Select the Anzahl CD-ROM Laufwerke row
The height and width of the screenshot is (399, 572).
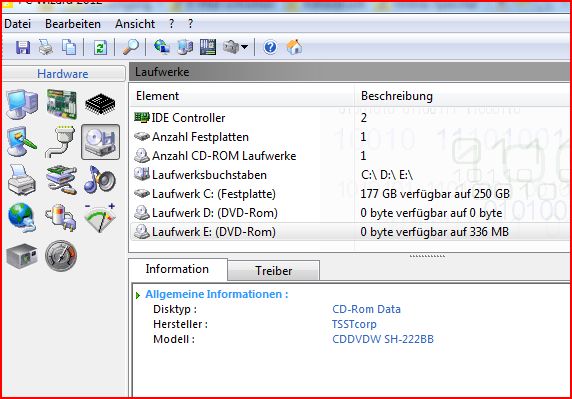coord(350,156)
